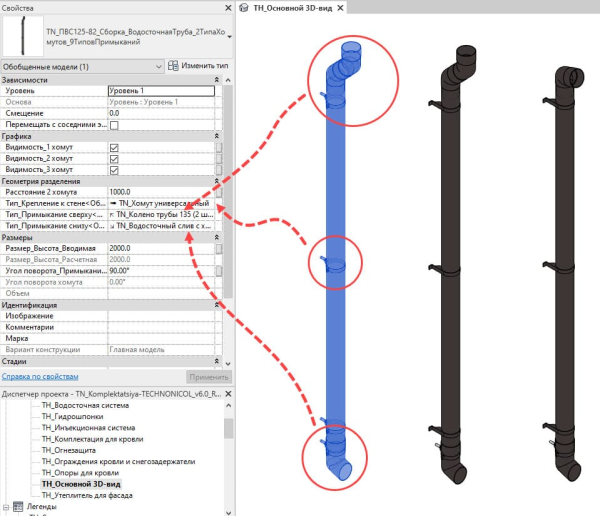Viewport: 600px width, 516px height.
Task: Toggle Видимость_1 хомут checkbox
Action: coord(114,147)
